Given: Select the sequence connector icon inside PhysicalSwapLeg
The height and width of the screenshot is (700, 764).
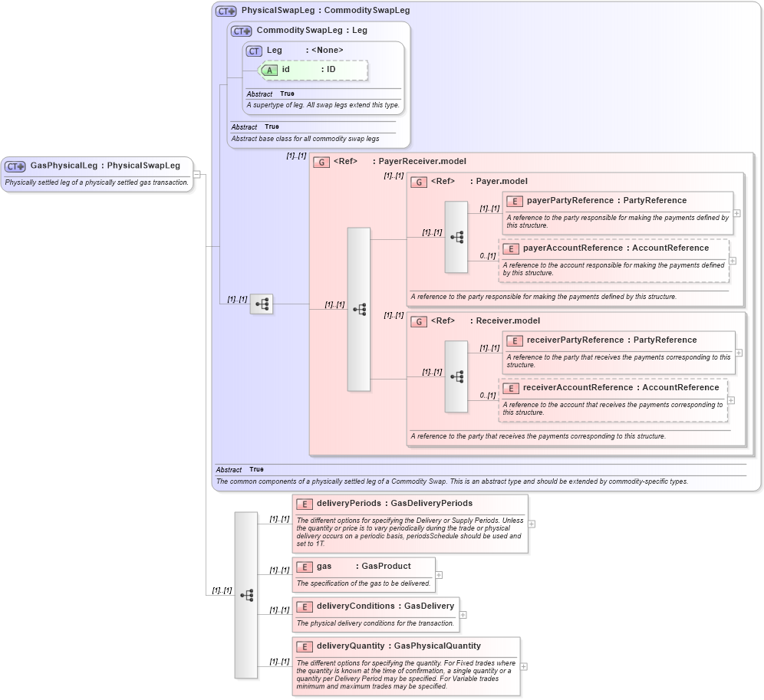Looking at the screenshot, I should click(261, 304).
